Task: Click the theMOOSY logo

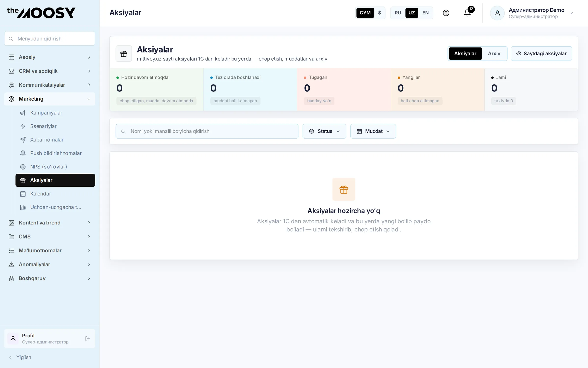Action: pyautogui.click(x=41, y=13)
